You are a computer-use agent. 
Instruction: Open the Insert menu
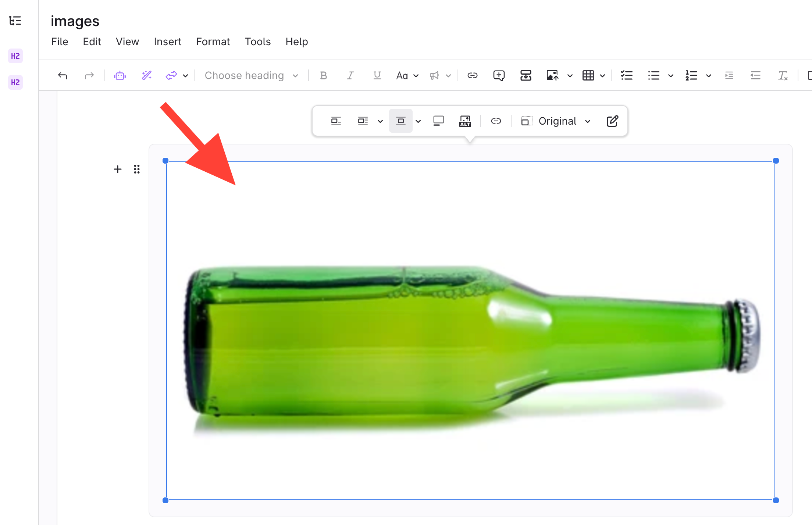pos(167,42)
